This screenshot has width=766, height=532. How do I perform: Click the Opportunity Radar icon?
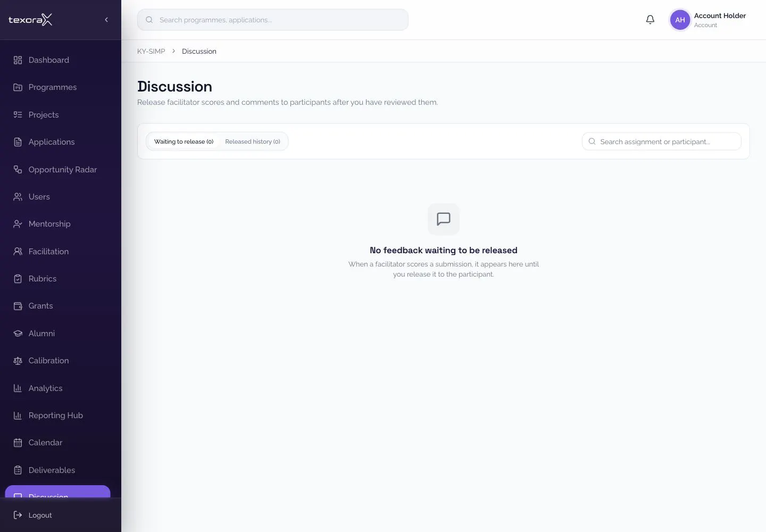coord(18,170)
